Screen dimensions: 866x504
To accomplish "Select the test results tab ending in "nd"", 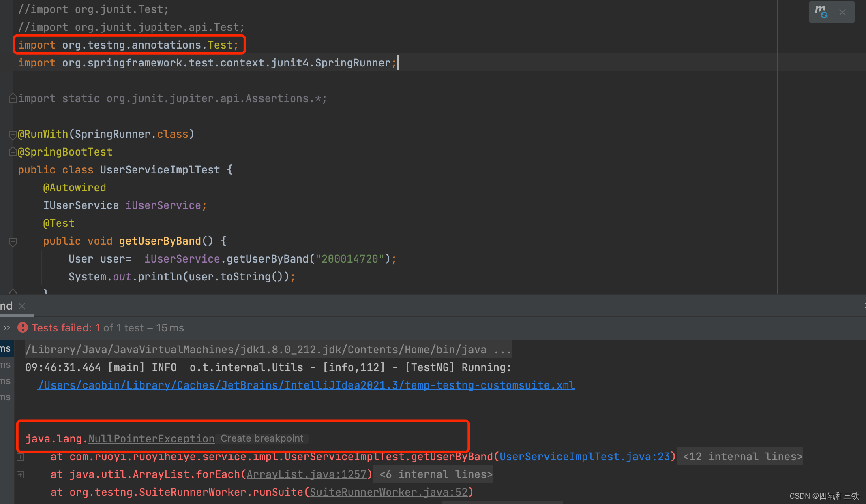I will click(6, 306).
